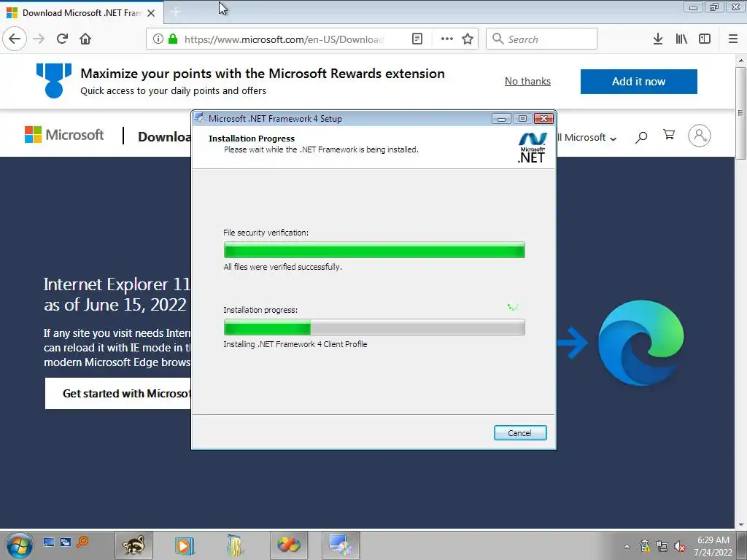Open a new browser tab
Image resolution: width=747 pixels, height=560 pixels.
click(176, 12)
